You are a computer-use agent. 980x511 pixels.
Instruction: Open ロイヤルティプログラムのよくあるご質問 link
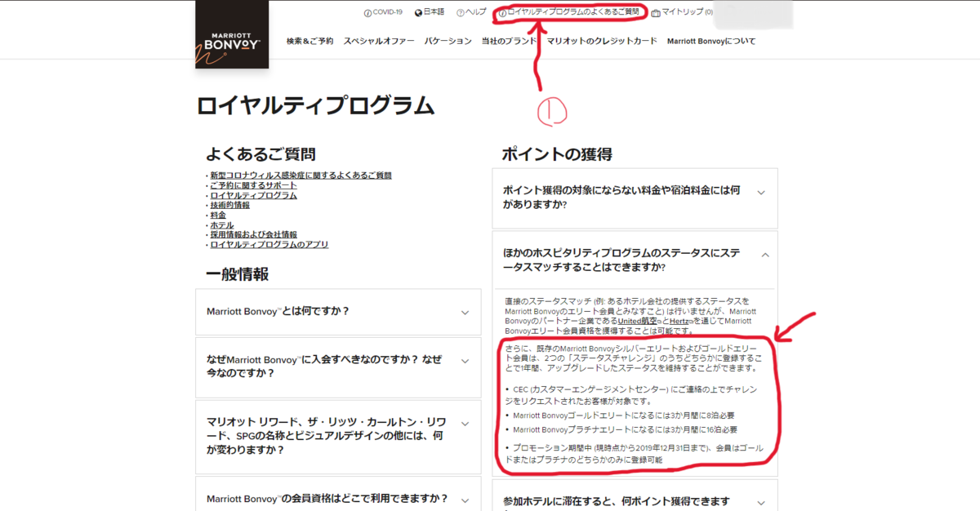tap(568, 12)
